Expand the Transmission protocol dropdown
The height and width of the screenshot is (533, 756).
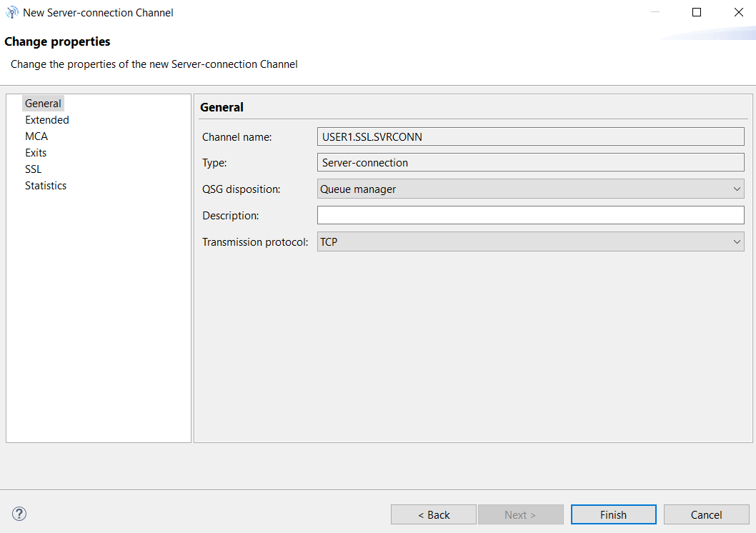[x=530, y=241]
